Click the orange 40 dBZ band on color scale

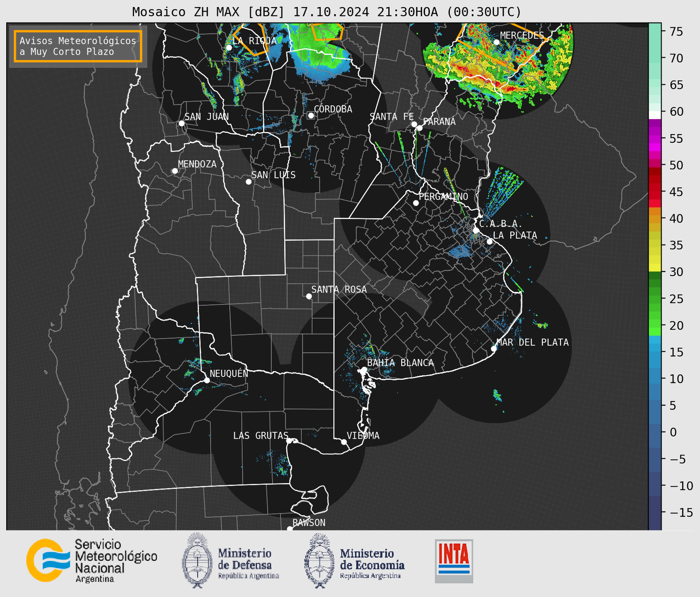(x=655, y=218)
